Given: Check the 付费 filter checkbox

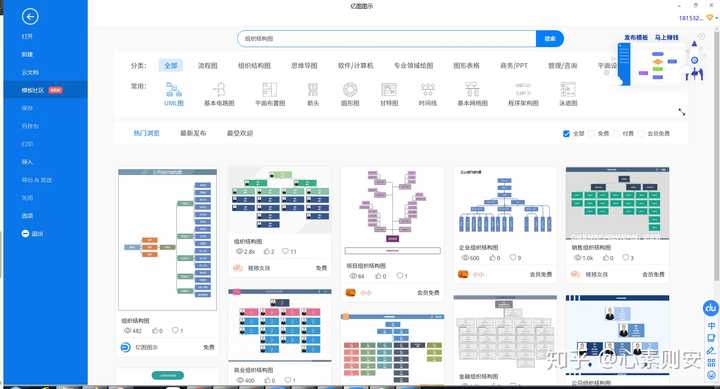Looking at the screenshot, I should click(616, 134).
